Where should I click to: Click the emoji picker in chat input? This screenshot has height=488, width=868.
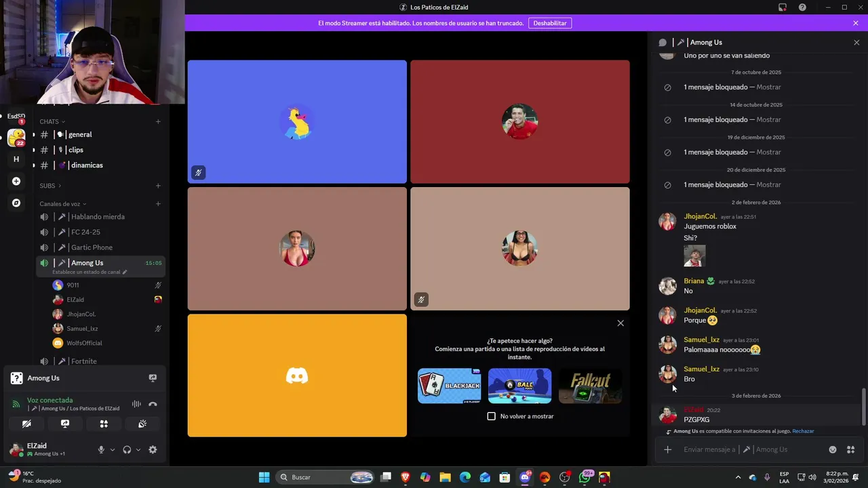point(833,449)
